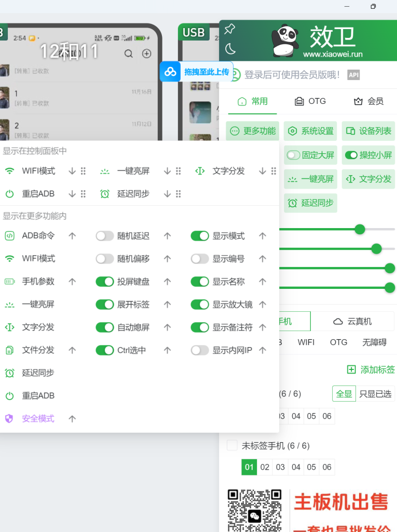This screenshot has width=397, height=532.
Task: Click the down arrow next to 文字分发
Action: click(263, 171)
